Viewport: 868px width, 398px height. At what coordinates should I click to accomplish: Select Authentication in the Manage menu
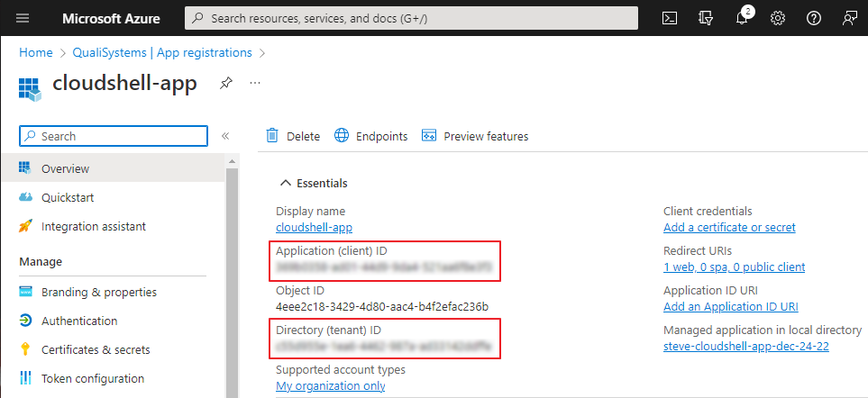pos(79,321)
